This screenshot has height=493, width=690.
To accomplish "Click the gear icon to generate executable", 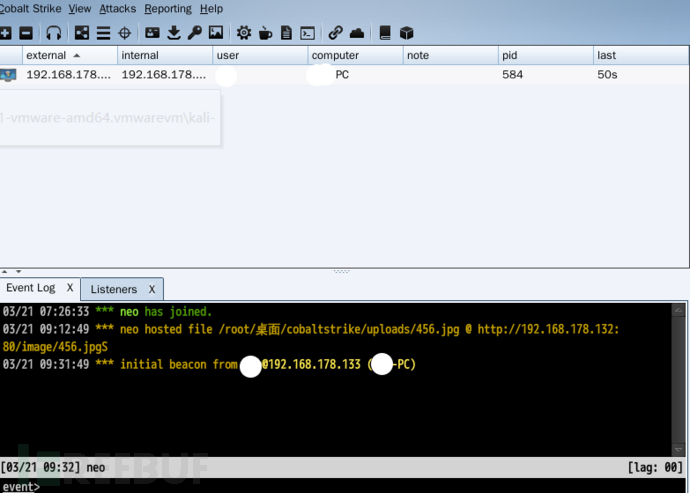I will [x=244, y=33].
